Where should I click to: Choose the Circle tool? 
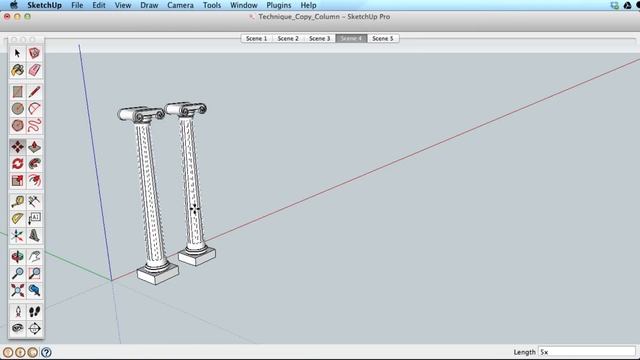coord(17,109)
